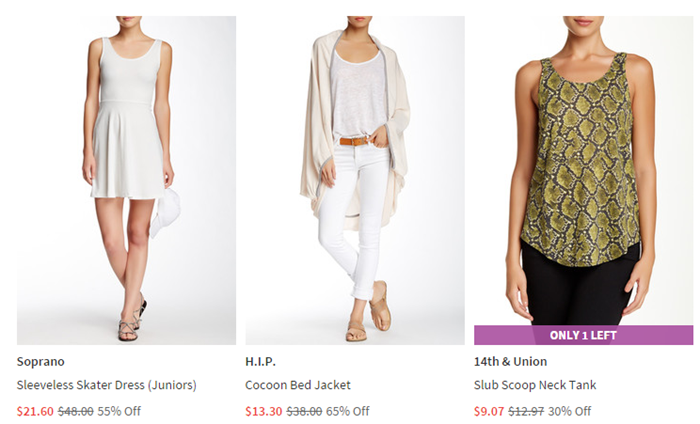Click the ONLY 1 LEFT purple banner
The height and width of the screenshot is (424, 700).
[x=583, y=335]
